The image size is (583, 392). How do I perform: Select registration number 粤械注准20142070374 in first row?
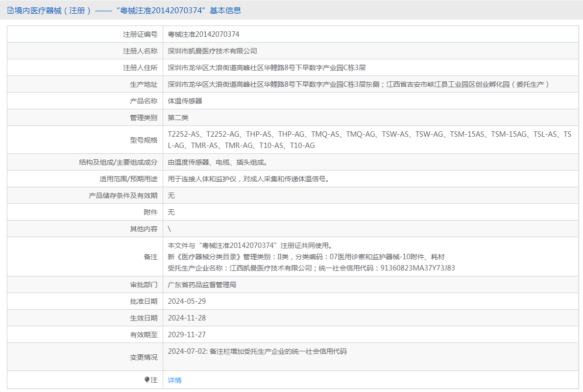203,34
